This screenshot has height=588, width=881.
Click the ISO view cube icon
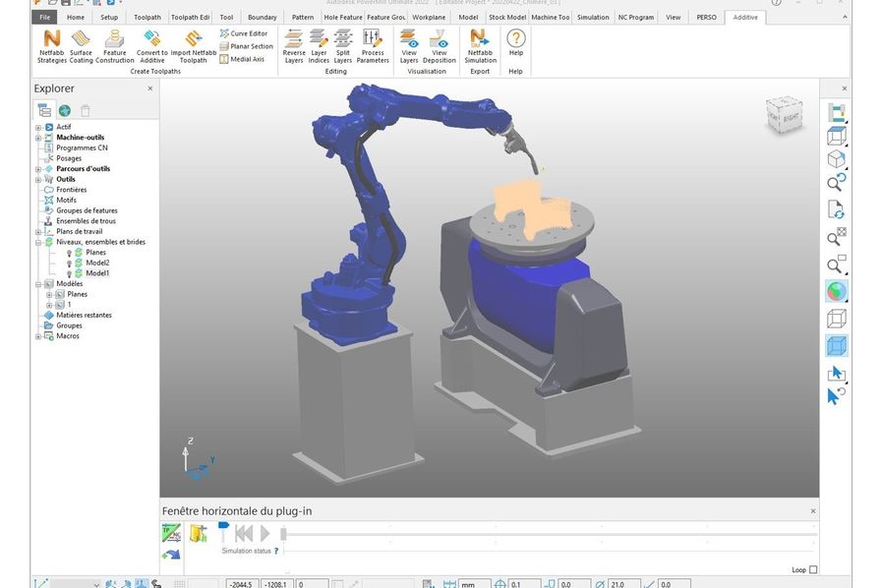(x=836, y=159)
